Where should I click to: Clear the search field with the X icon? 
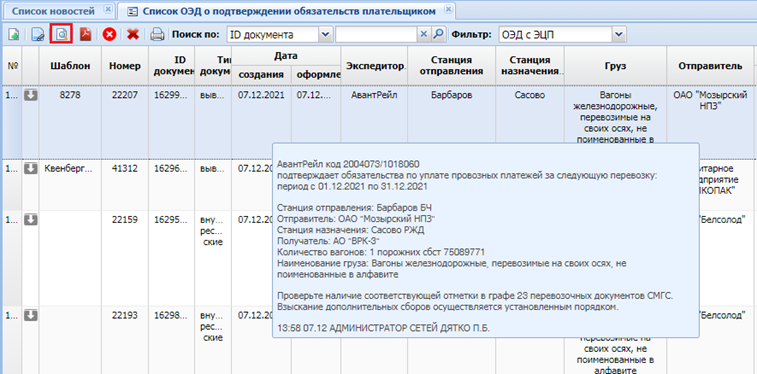pyautogui.click(x=423, y=34)
